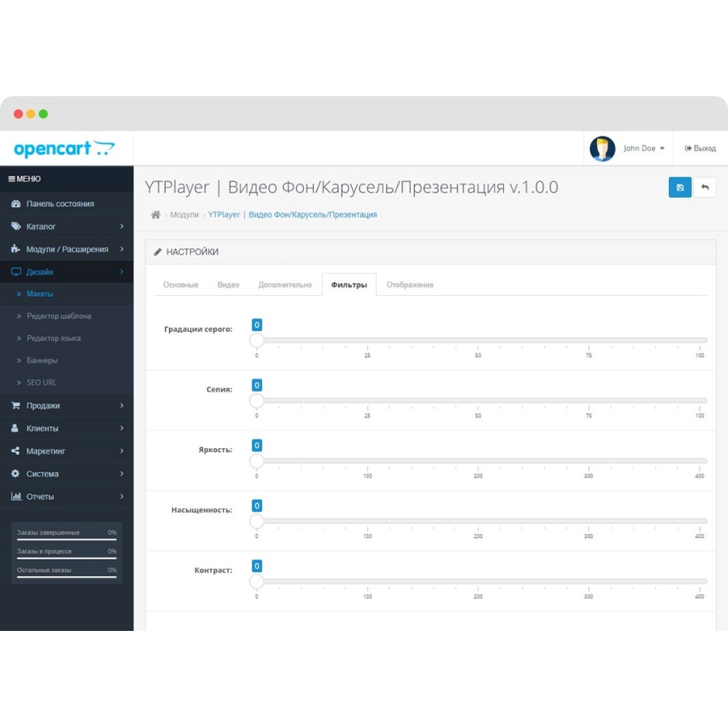Click the dashboard gauge icon
728x728 pixels.
tap(16, 203)
